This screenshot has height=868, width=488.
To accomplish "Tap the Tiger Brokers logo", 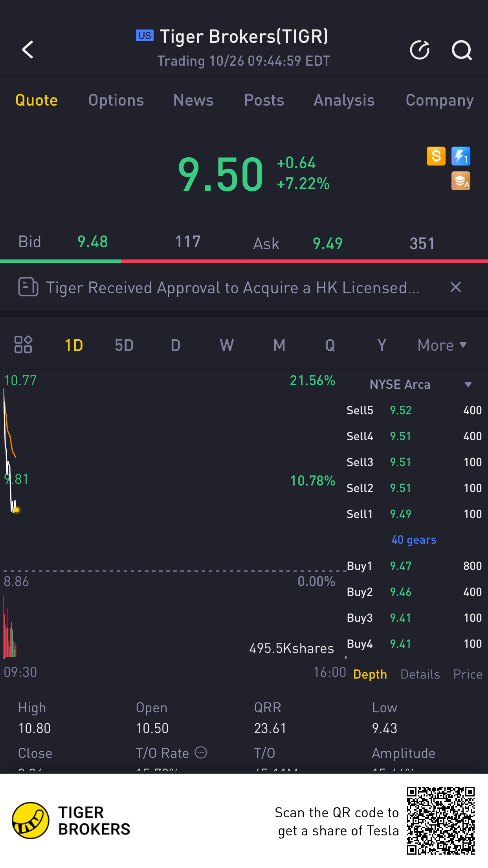I will tap(71, 821).
